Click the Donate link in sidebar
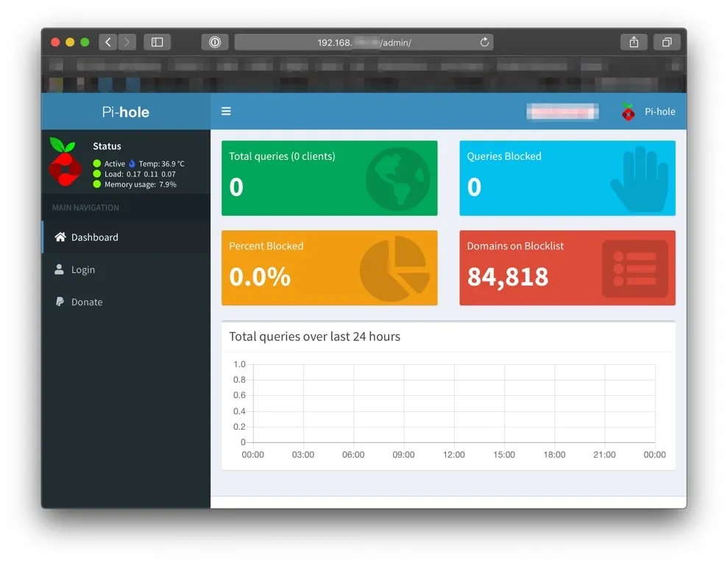 tap(86, 302)
